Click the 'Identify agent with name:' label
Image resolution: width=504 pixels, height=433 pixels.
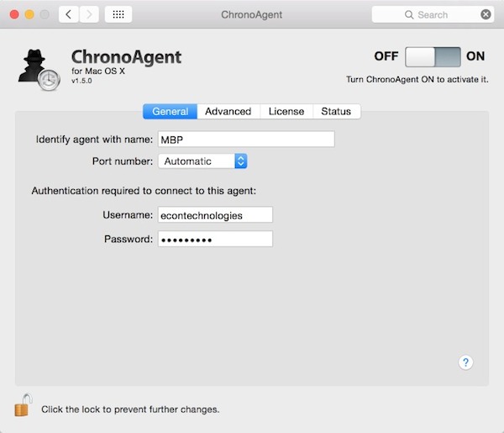coord(94,140)
